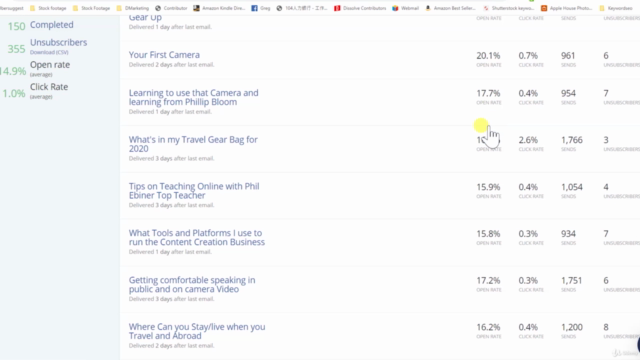This screenshot has width=640, height=360.
Task: Select the Completed stat in sidebar
Action: [51, 24]
